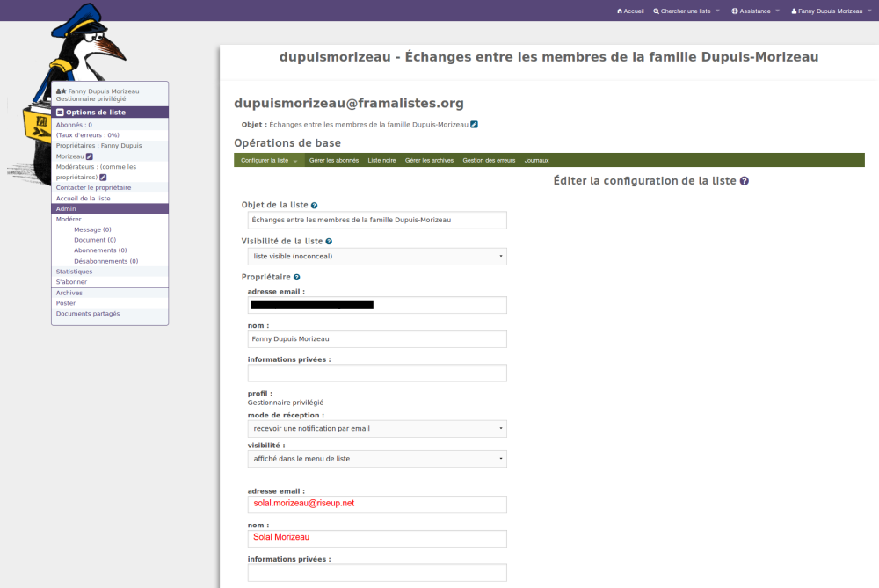Focus second informations privées field
This screenshot has width=879, height=588.
click(377, 573)
